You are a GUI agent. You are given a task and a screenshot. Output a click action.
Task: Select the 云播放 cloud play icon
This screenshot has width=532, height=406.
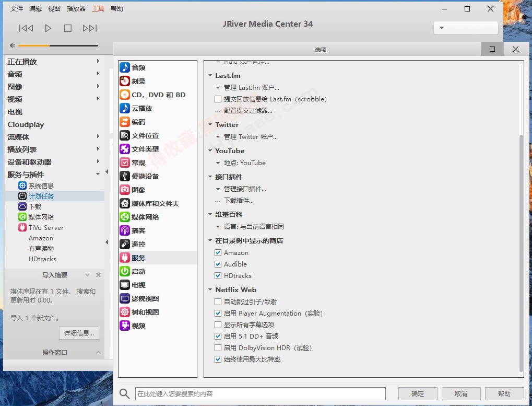[125, 108]
